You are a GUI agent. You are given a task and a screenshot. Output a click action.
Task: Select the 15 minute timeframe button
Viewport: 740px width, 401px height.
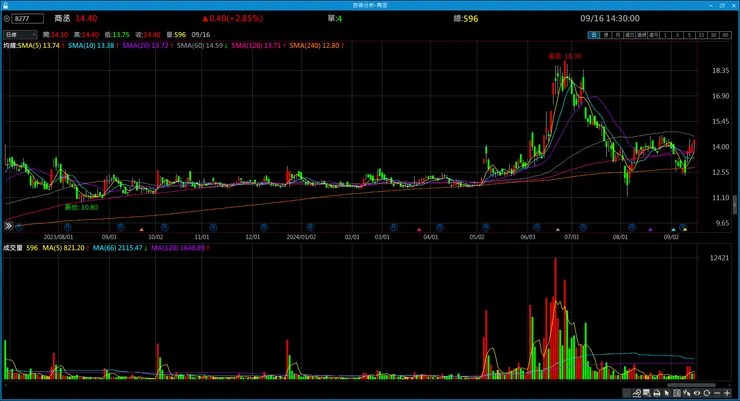point(701,35)
